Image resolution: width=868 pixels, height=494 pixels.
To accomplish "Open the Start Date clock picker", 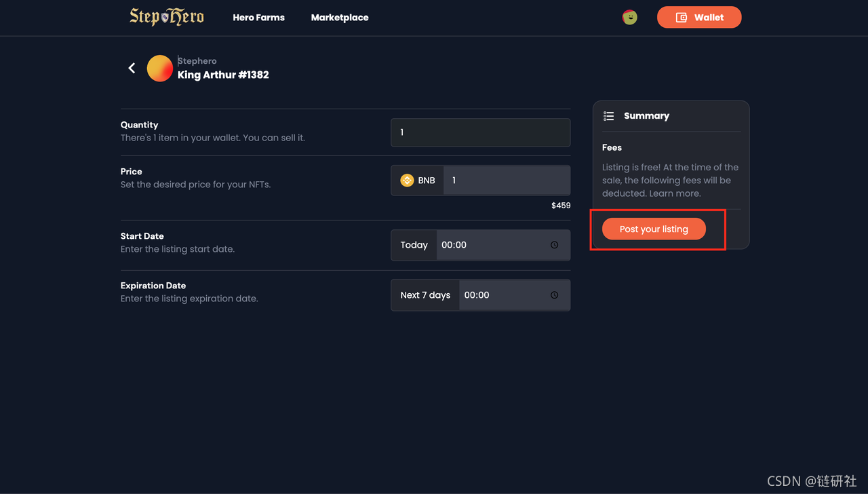I will 554,245.
